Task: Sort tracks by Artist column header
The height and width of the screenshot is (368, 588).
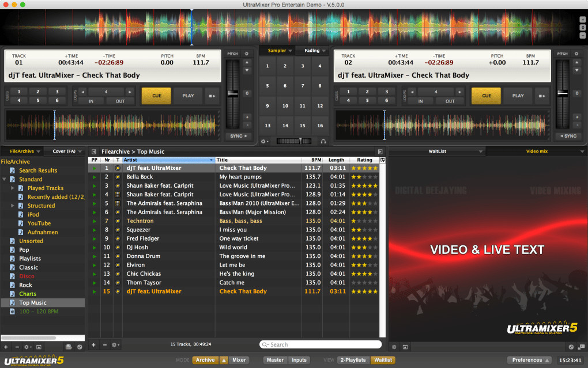Action: coord(168,160)
